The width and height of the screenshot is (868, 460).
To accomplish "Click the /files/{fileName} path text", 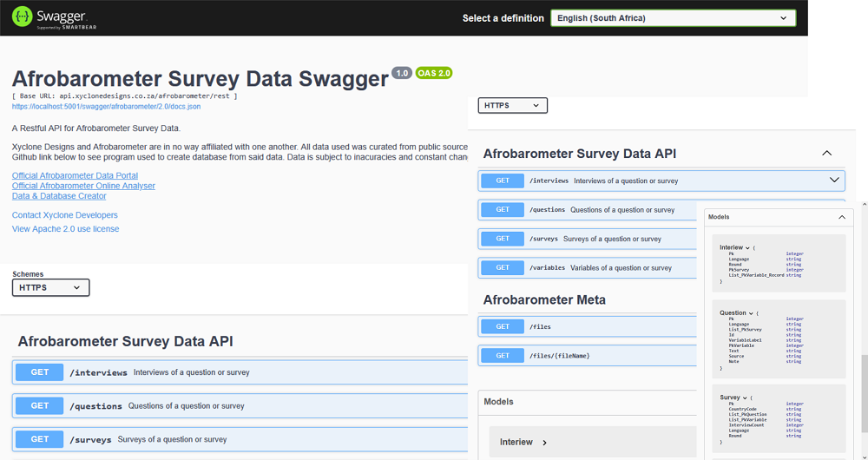I will pyautogui.click(x=560, y=356).
